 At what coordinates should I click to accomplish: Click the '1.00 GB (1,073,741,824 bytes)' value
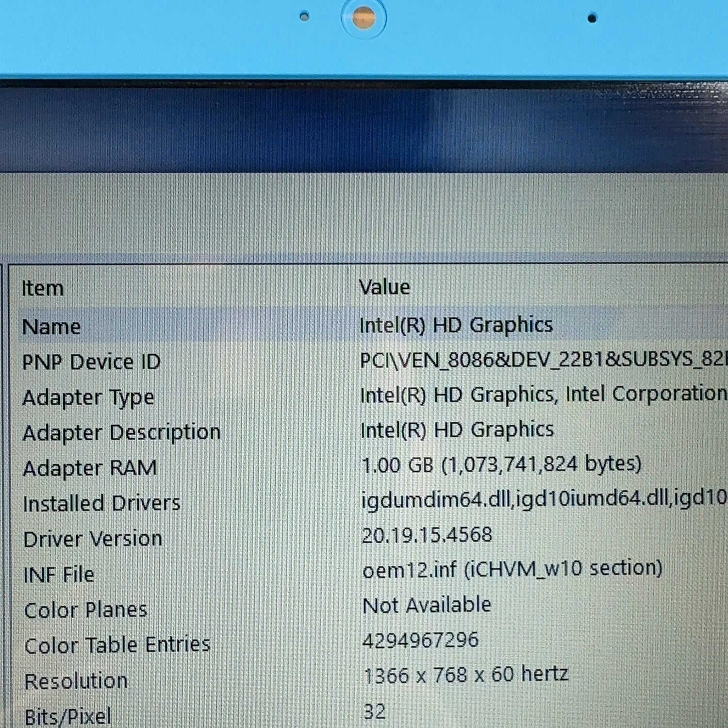tap(501, 464)
